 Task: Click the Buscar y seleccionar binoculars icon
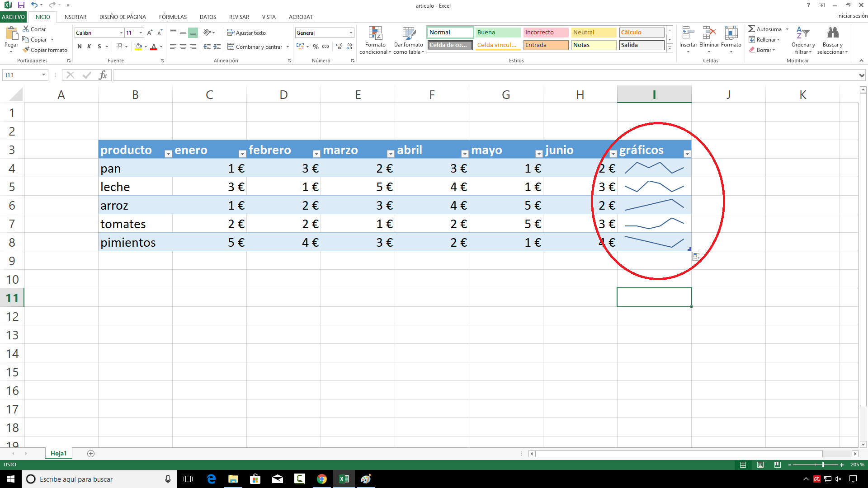[x=832, y=33]
